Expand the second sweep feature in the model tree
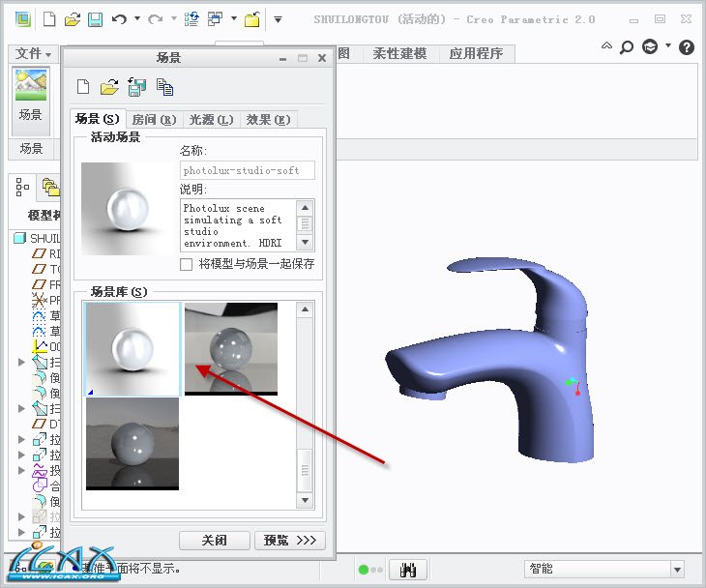 click(21, 408)
